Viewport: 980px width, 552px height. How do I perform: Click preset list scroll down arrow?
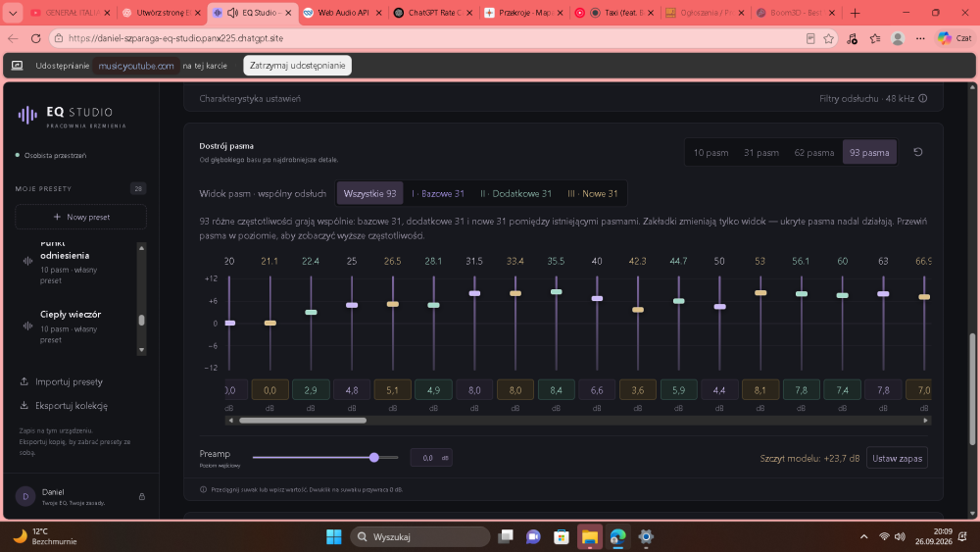coord(142,350)
